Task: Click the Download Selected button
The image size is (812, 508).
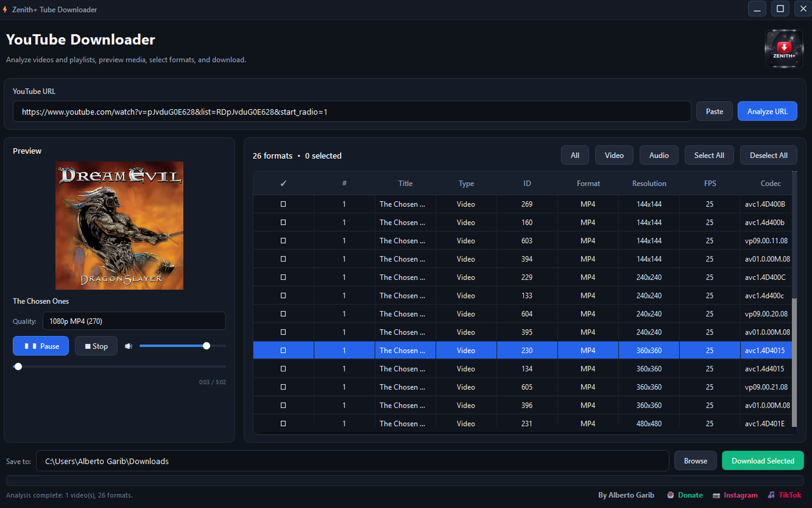Action: click(x=763, y=461)
